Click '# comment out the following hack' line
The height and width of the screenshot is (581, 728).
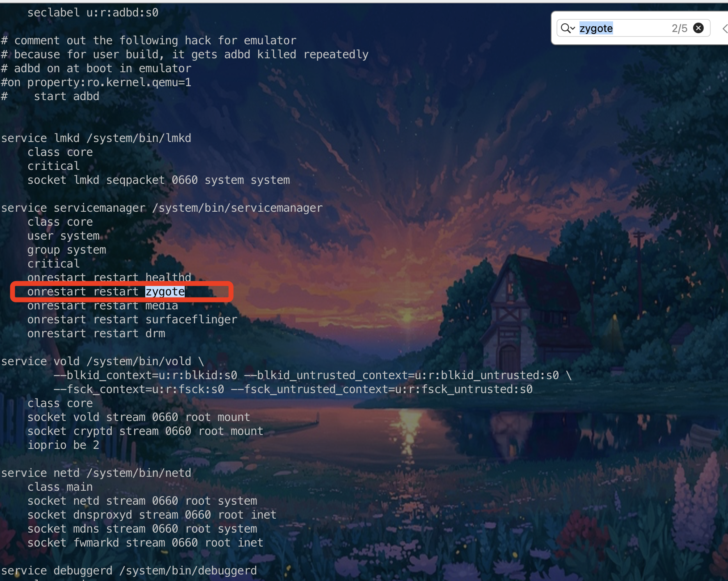pyautogui.click(x=149, y=41)
